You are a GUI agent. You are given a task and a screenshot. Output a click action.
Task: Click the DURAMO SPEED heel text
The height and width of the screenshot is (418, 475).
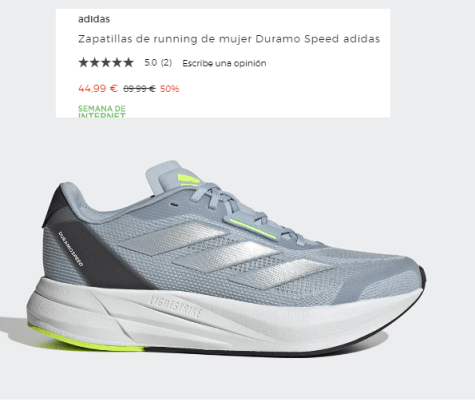tap(71, 249)
